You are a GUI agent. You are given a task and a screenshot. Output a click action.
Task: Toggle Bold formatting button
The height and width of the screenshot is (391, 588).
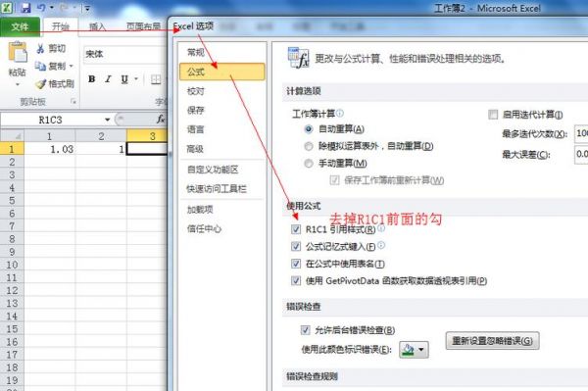91,79
